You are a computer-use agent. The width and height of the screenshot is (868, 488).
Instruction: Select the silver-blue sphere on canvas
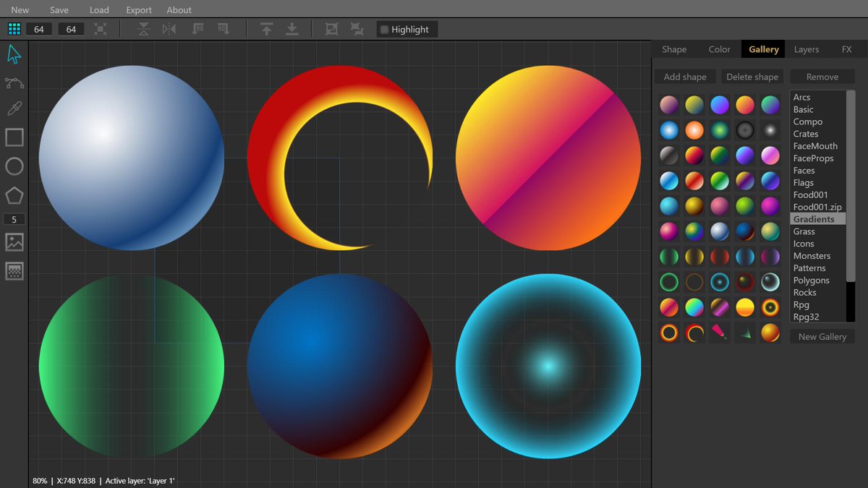(132, 158)
